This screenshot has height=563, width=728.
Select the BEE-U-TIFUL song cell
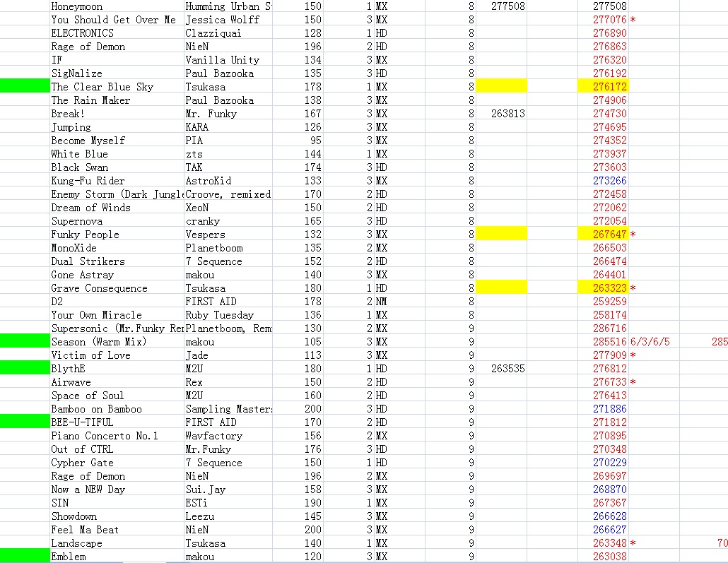coord(117,422)
